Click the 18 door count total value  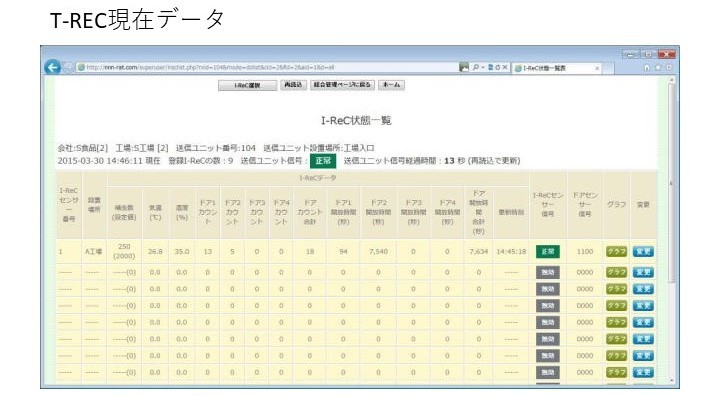point(310,252)
